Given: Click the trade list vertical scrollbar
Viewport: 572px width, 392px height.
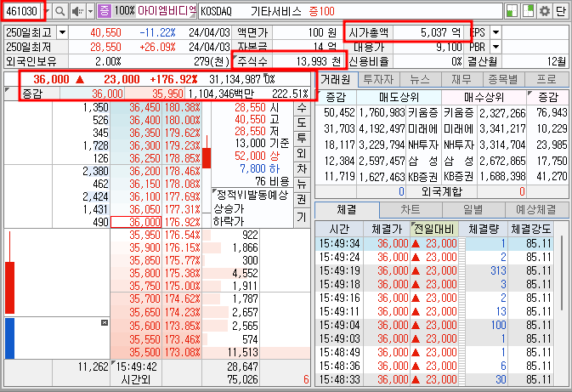Looking at the screenshot, I should (x=564, y=274).
